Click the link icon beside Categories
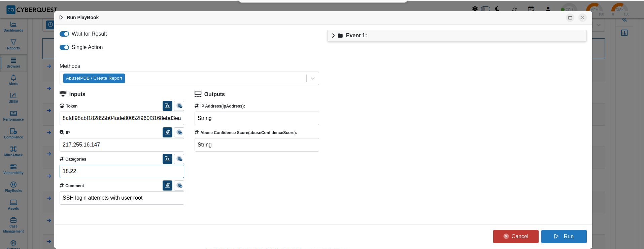Viewport: 644px width, 249px height. click(179, 159)
